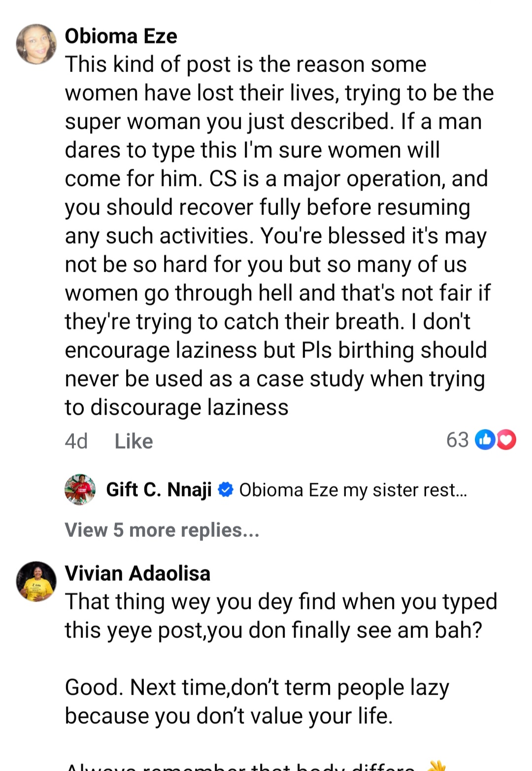Click the Vivian Adaolisa commenter name

tap(137, 573)
